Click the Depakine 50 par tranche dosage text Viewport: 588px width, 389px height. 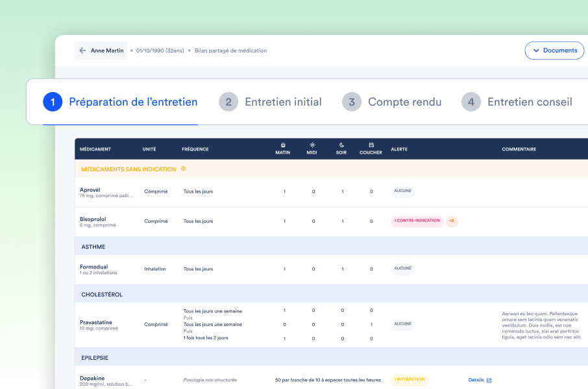click(x=328, y=380)
